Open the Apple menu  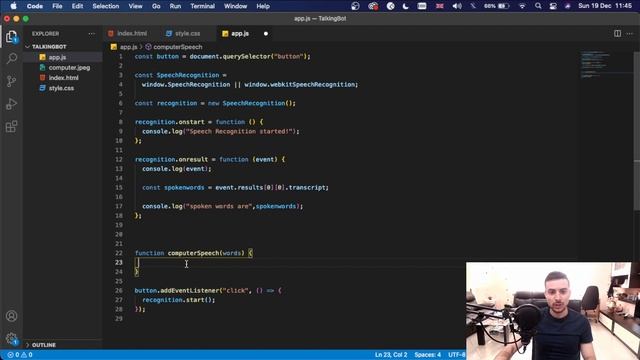click(x=13, y=6)
